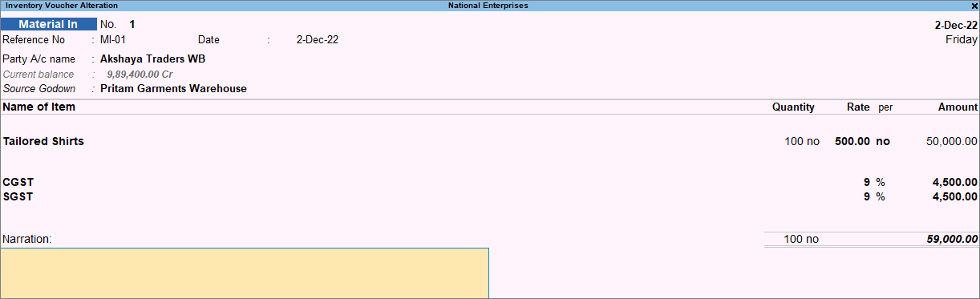
Task: Edit the Reference No value MI-01
Action: 113,39
